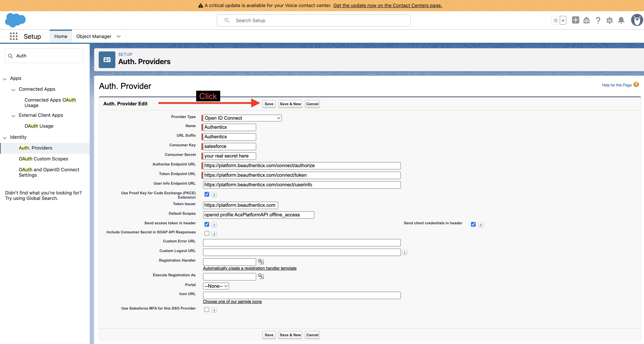This screenshot has height=344, width=644.
Task: Click the Salesforce cloud logo
Action: tap(15, 20)
